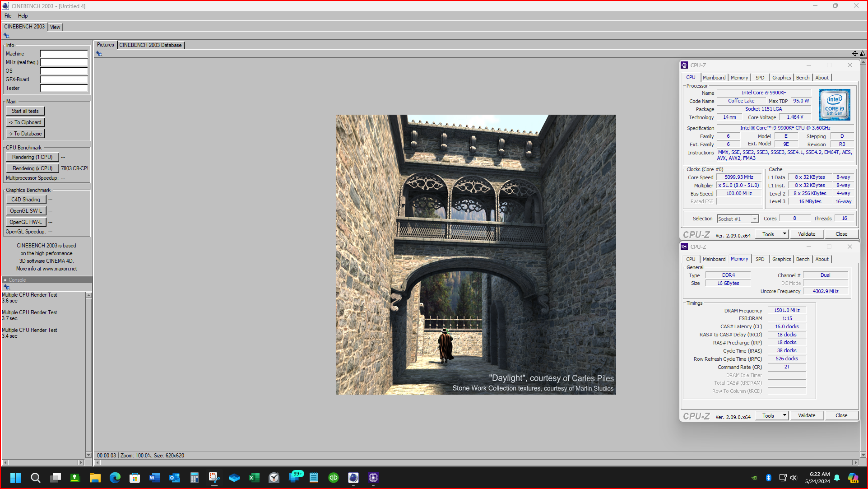Open Bluetooth tray icon
Image resolution: width=868 pixels, height=489 pixels.
[x=768, y=477]
